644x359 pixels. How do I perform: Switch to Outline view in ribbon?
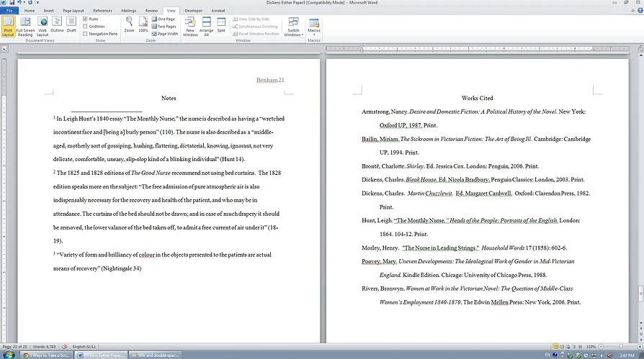tap(57, 26)
